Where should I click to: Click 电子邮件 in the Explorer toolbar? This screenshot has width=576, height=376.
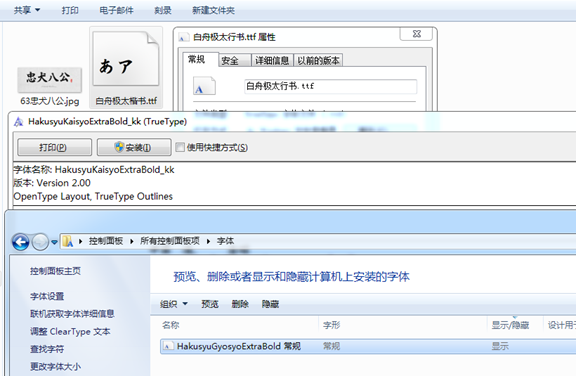(x=116, y=10)
